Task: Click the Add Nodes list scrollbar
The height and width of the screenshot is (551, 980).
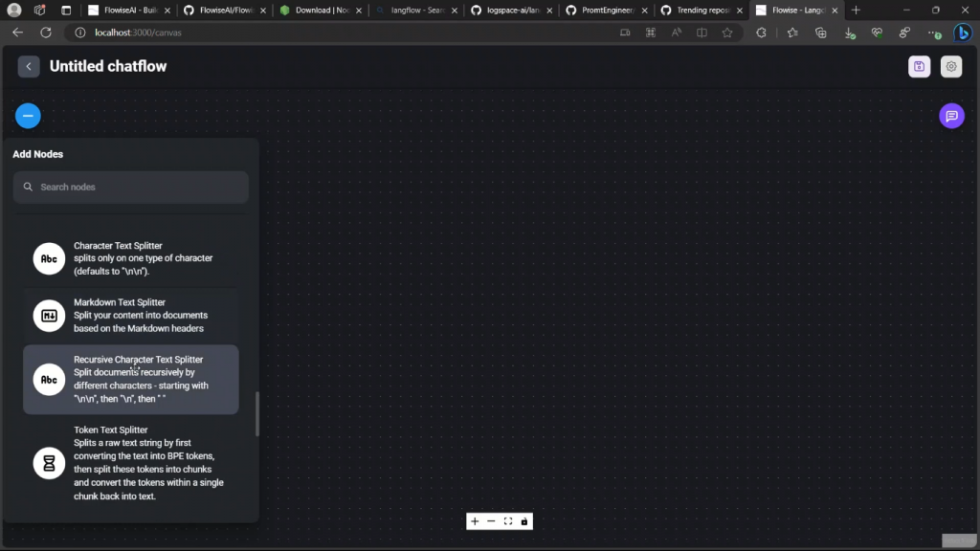Action: coord(256,413)
